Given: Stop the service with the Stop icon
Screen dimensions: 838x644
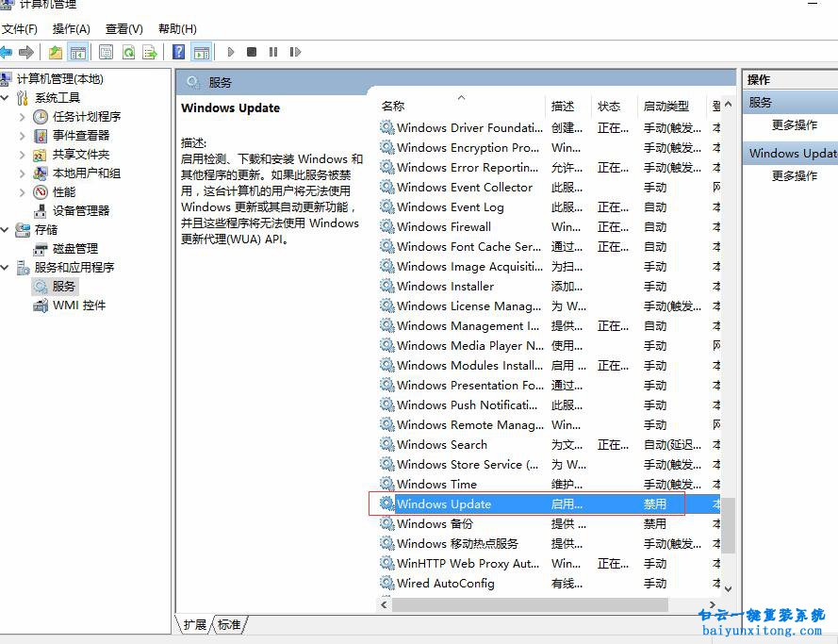Looking at the screenshot, I should click(x=251, y=52).
